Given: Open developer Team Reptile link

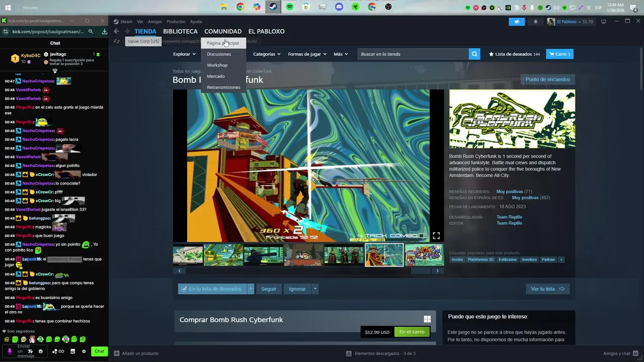Looking at the screenshot, I should 509,217.
